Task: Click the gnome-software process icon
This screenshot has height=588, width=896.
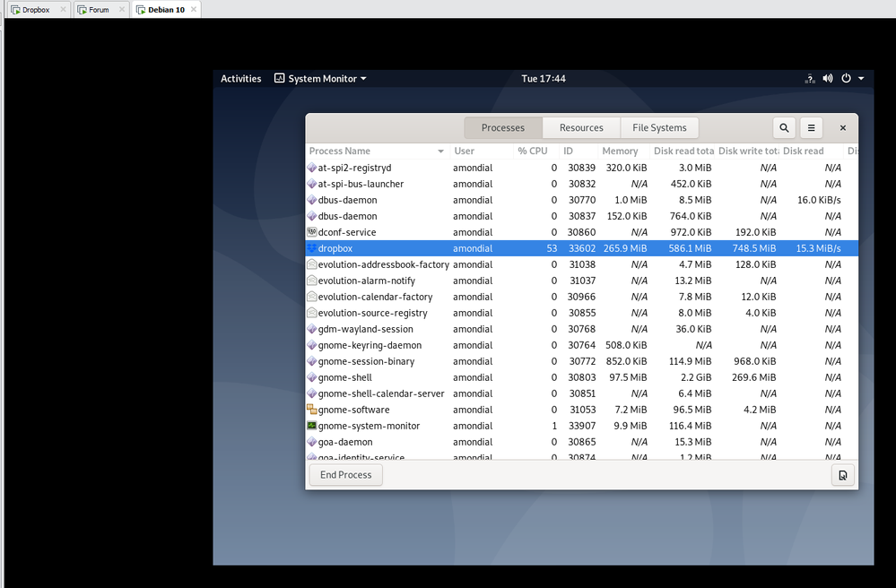Action: (312, 410)
